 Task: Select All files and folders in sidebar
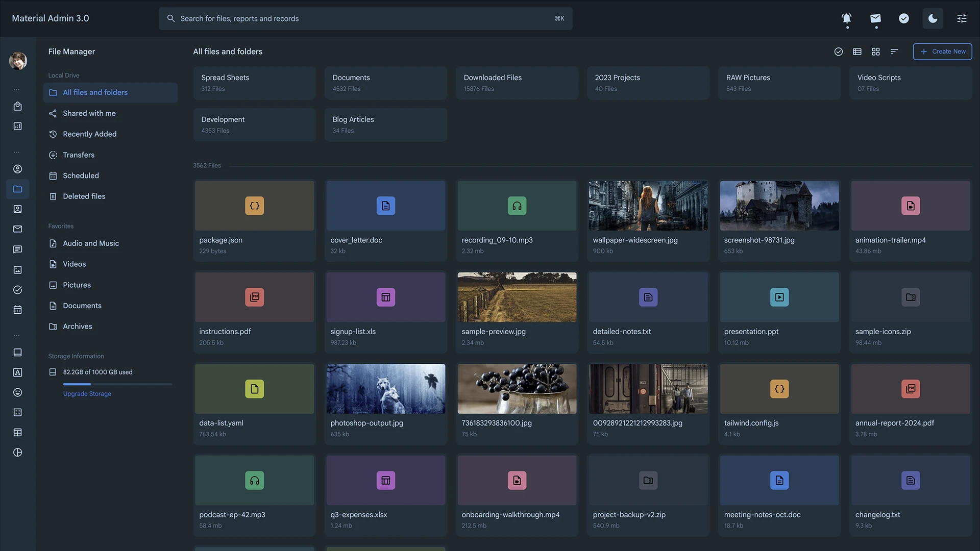110,92
